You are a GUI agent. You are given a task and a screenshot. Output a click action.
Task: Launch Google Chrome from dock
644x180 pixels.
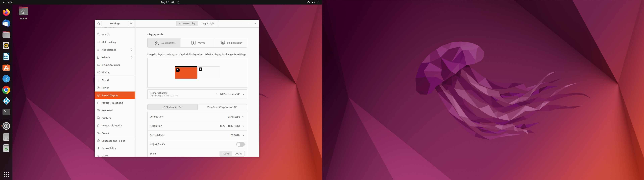6,90
